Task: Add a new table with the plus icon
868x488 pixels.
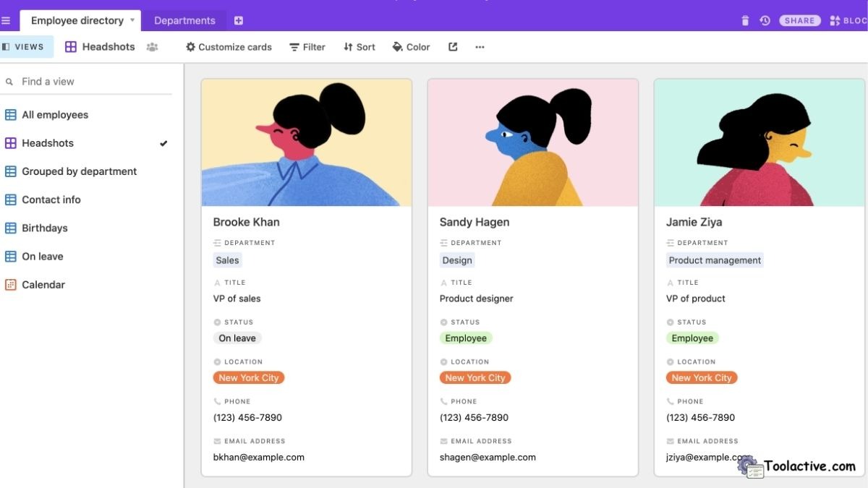Action: [238, 20]
